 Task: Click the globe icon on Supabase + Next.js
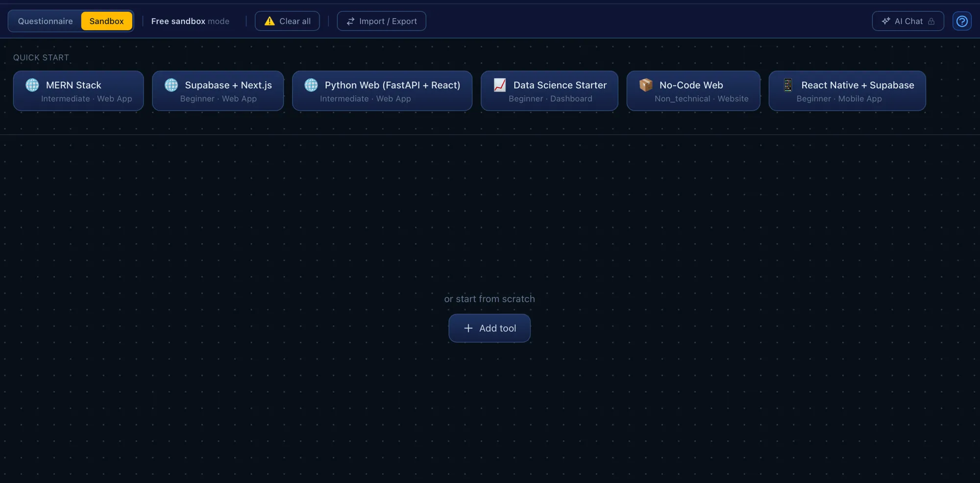[x=171, y=85]
